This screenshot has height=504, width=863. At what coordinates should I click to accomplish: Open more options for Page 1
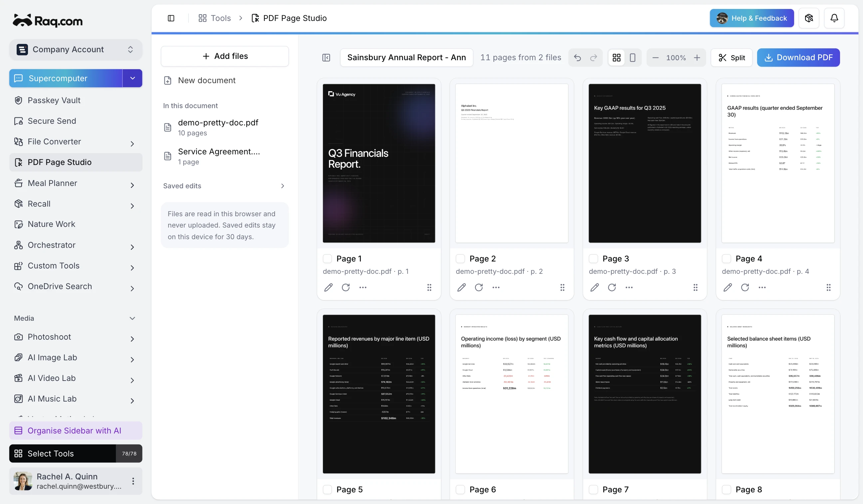click(x=363, y=287)
